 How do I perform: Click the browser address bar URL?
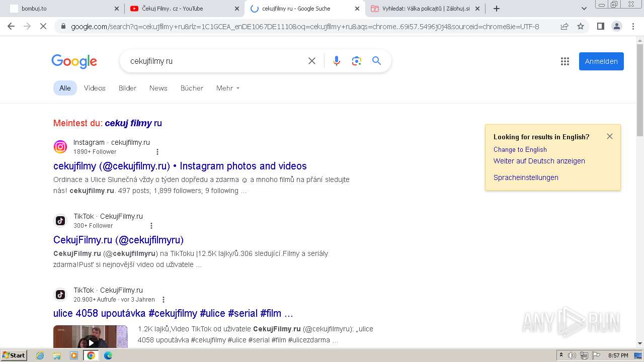[305, 27]
